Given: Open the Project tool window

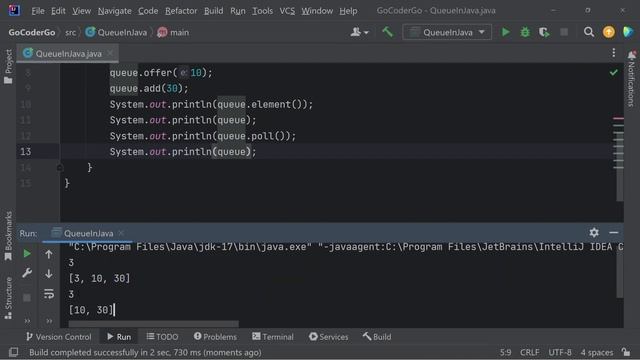Looking at the screenshot, I should (x=8, y=66).
